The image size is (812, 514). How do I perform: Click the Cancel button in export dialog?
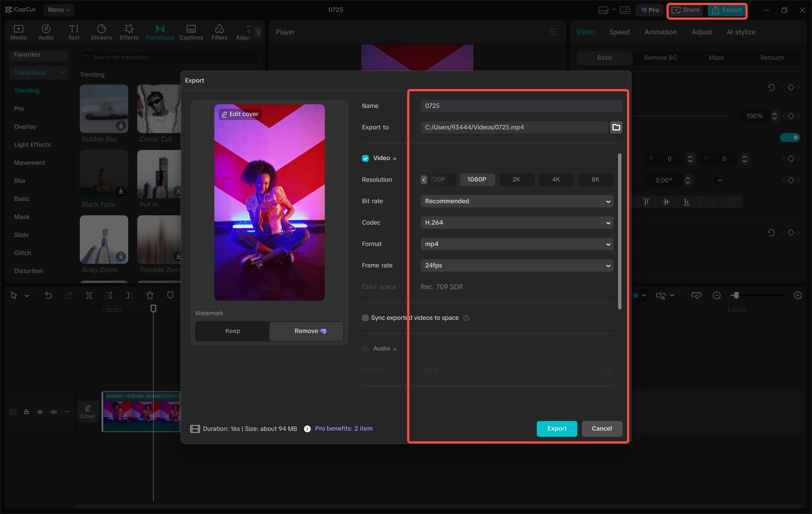coord(602,428)
